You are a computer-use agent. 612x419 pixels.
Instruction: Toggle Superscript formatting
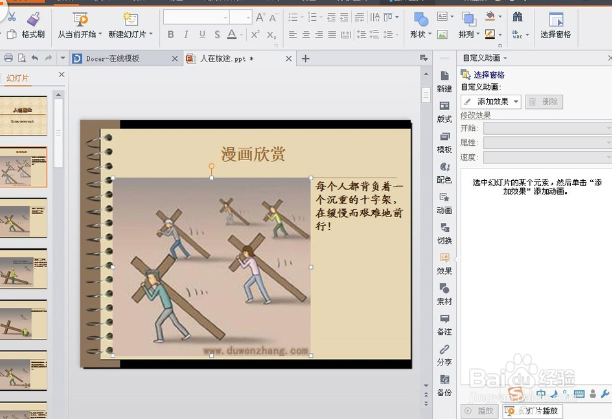click(x=255, y=34)
